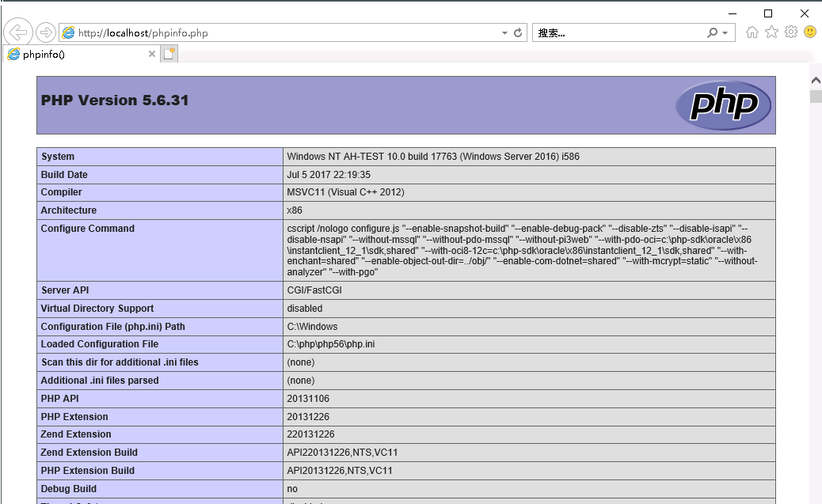Expand the address bar history dropdown

pyautogui.click(x=504, y=33)
